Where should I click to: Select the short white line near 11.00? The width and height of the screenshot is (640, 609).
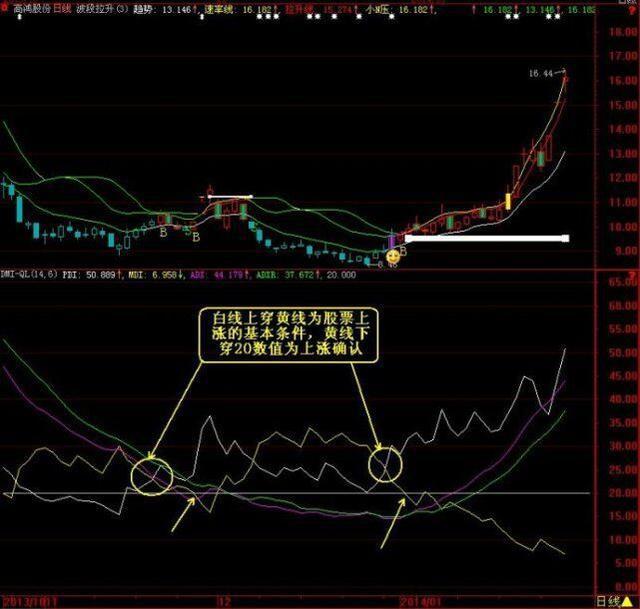tap(230, 197)
